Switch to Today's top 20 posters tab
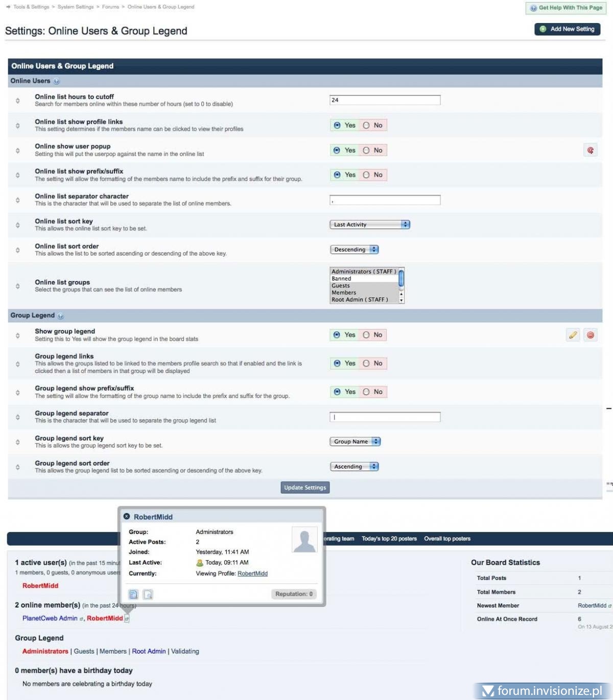The height and width of the screenshot is (700, 613). pos(389,539)
